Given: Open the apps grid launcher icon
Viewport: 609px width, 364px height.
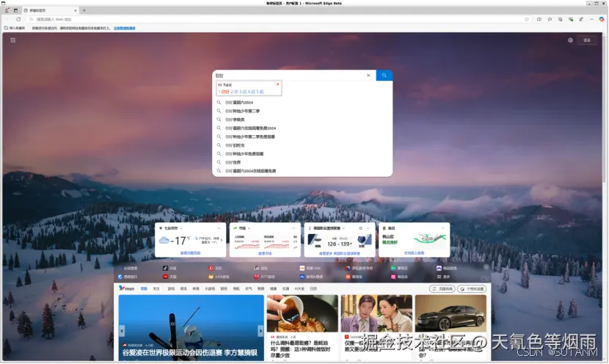Looking at the screenshot, I should coord(12,40).
